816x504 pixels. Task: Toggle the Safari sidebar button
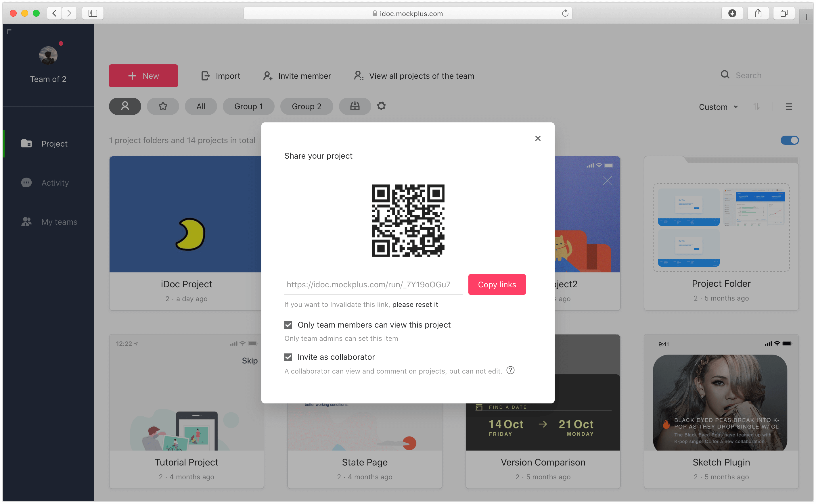point(93,13)
